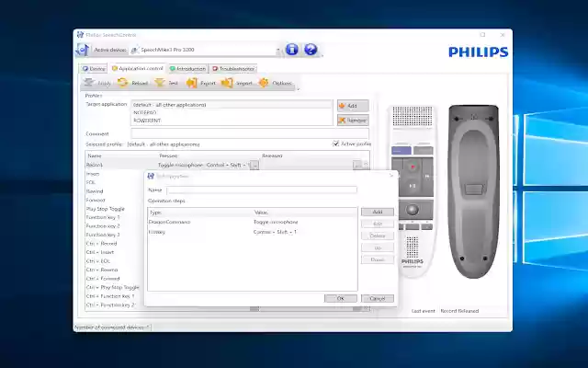
Task: Click the Add profile button
Action: coord(353,106)
